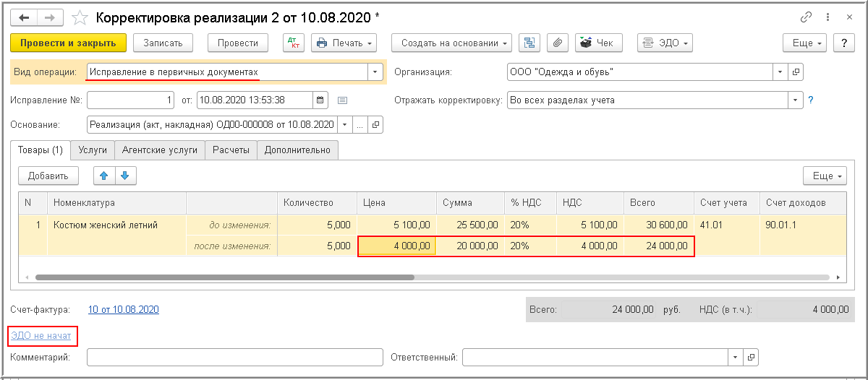Viewport: 868px width, 380px height.
Task: Open Ответственный card icon
Action: click(751, 357)
